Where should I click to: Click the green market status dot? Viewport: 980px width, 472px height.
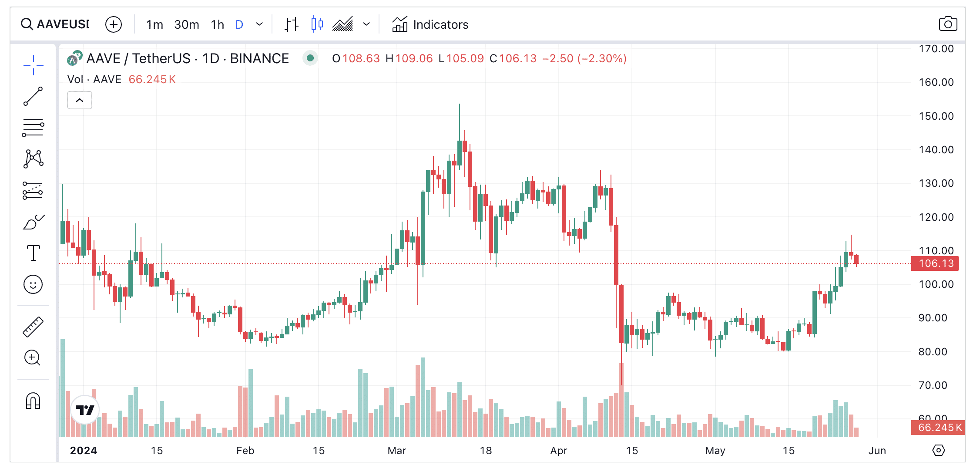point(310,58)
